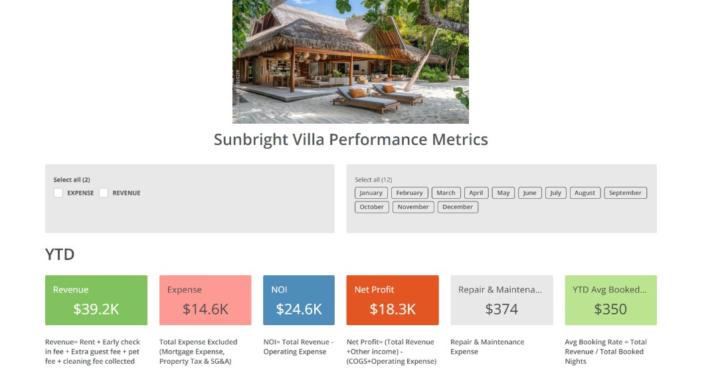Screen dimensions: 720x383
Task: Select the May month chip
Action: (503, 193)
